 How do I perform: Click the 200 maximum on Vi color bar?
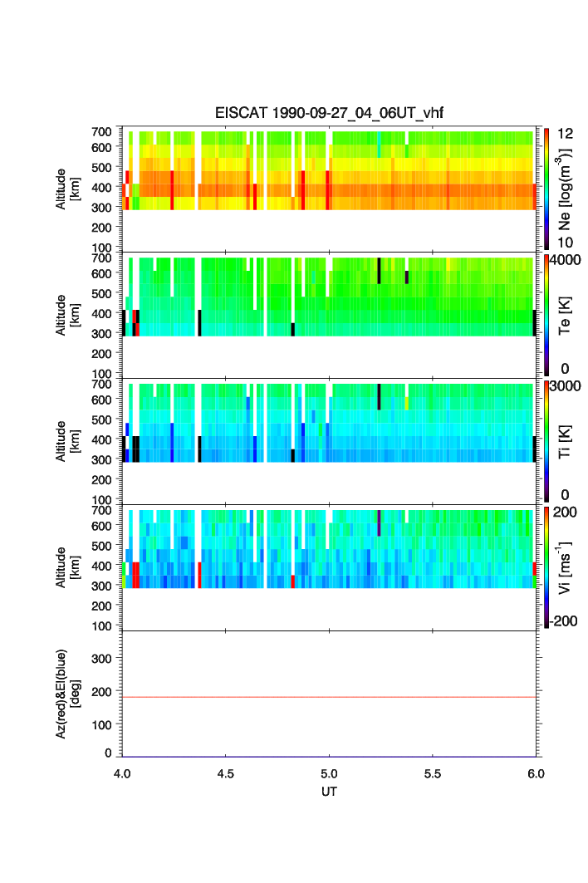(x=565, y=512)
